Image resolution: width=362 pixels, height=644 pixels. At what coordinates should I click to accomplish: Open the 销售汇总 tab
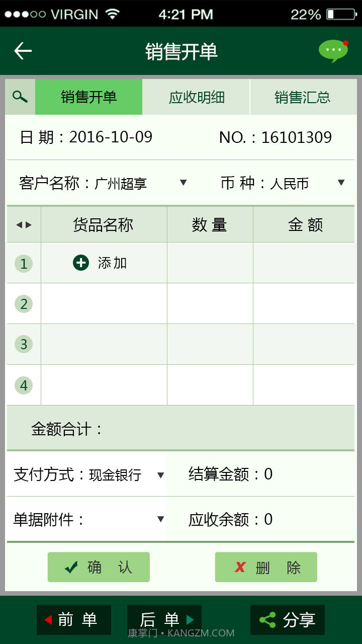302,97
